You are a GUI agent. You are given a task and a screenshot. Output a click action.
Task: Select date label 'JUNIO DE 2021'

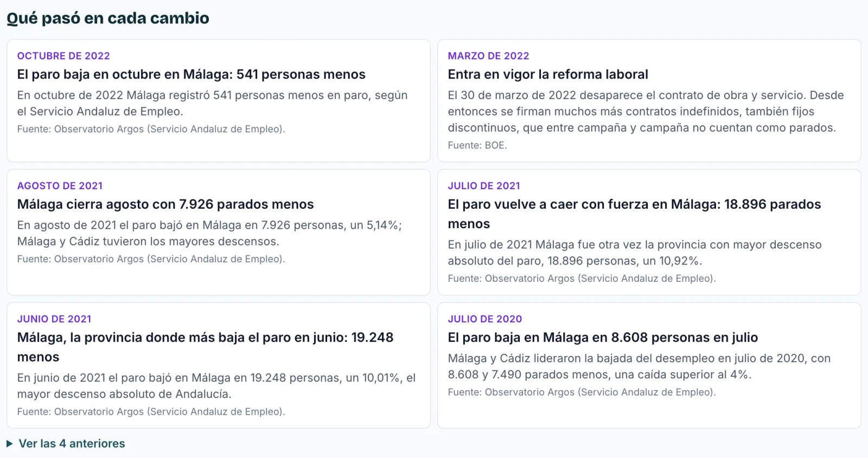[54, 319]
